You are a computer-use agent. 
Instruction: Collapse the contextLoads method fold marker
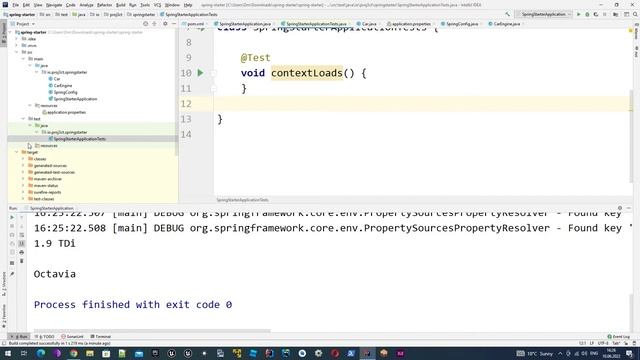pyautogui.click(x=213, y=73)
